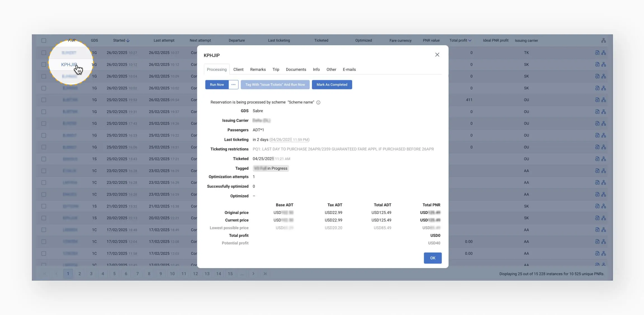Screen dimensions: 644x315
Task: Navigate to page 5 in the pagination
Action: click(x=114, y=274)
